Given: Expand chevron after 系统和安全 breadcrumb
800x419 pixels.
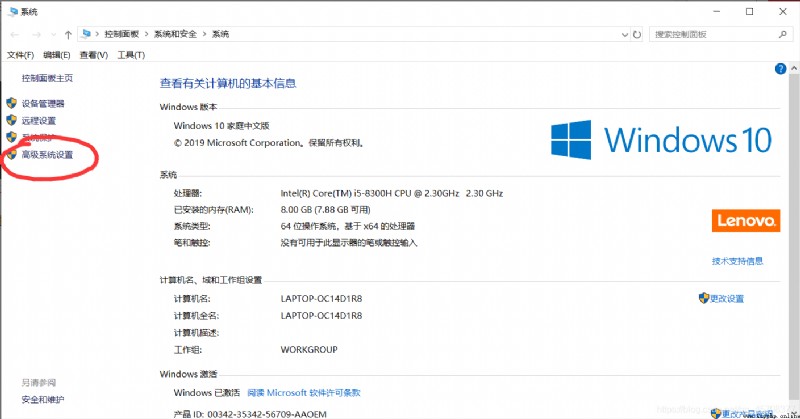Looking at the screenshot, I should [x=204, y=34].
